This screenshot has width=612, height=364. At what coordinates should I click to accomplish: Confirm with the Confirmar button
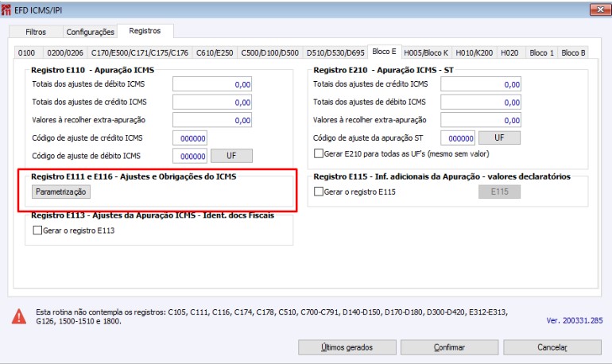(x=449, y=347)
